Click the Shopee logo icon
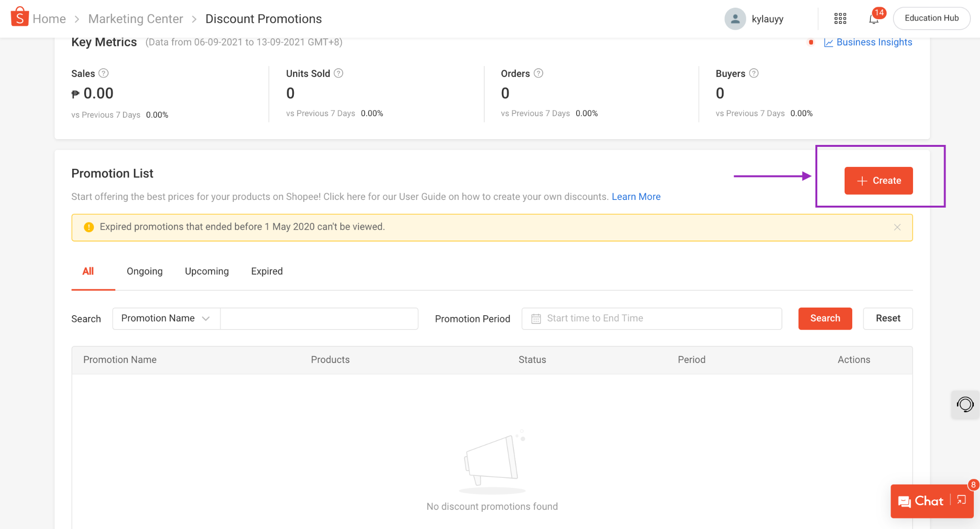 [20, 17]
